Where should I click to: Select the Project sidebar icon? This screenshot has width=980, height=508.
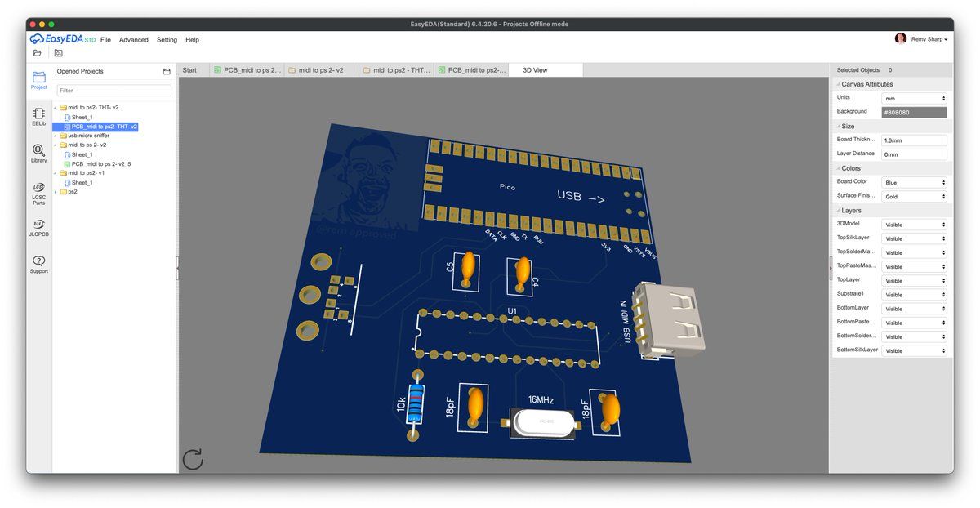coord(38,79)
